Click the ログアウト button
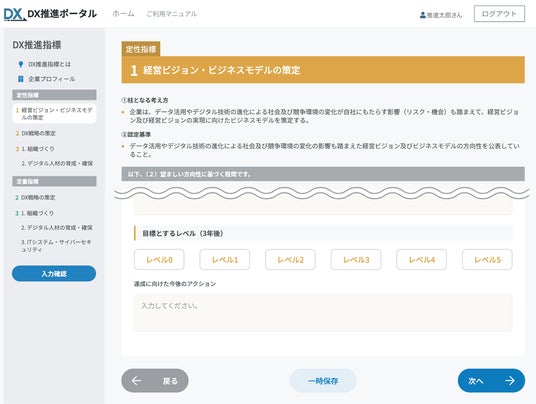This screenshot has width=536, height=404. tap(499, 14)
